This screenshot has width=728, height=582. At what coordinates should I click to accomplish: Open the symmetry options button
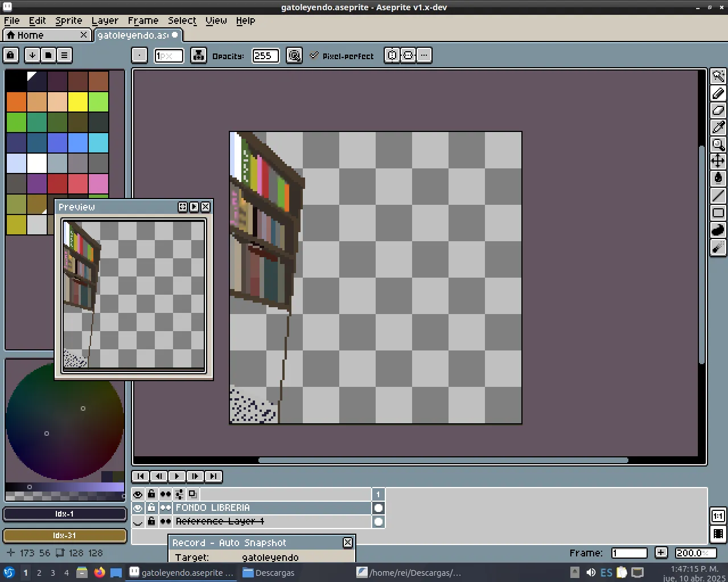coord(392,55)
